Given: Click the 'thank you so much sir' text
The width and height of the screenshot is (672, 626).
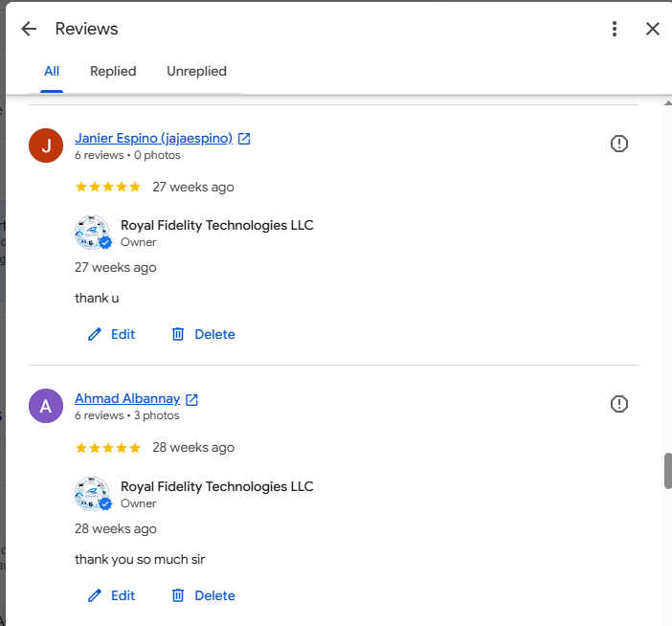Looking at the screenshot, I should [x=140, y=559].
